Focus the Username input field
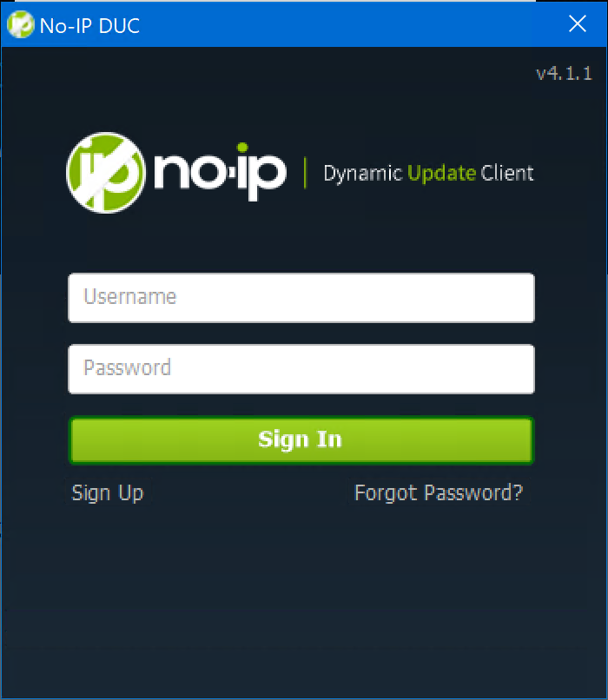Image resolution: width=608 pixels, height=700 pixels. [301, 298]
